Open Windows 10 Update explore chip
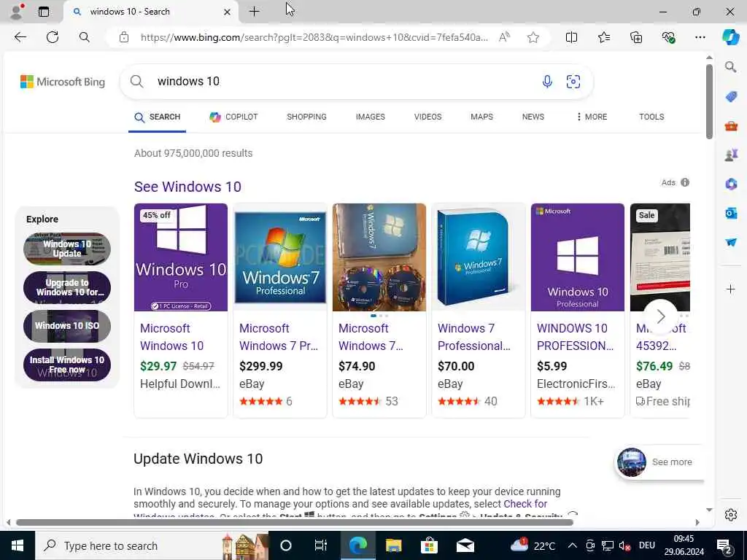The height and width of the screenshot is (560, 747). click(67, 249)
